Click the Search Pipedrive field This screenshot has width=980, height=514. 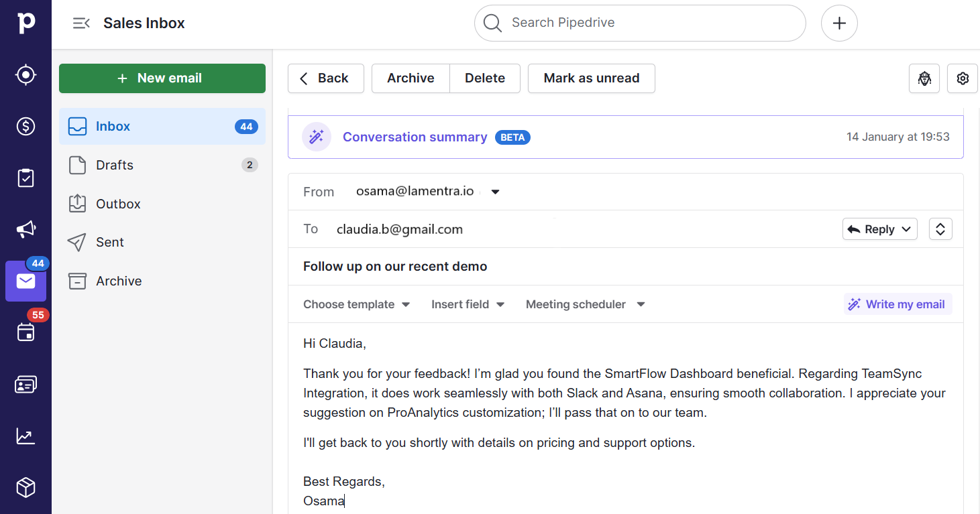click(639, 23)
